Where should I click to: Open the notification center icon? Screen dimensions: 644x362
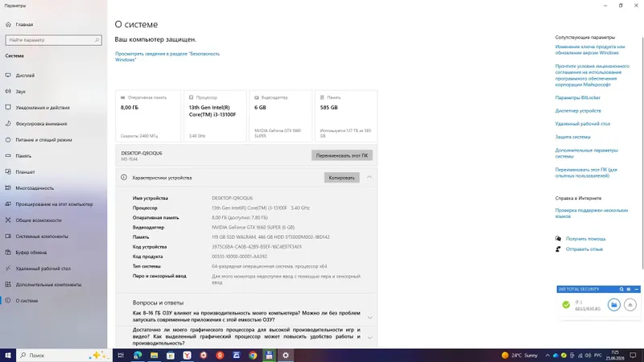(634, 356)
